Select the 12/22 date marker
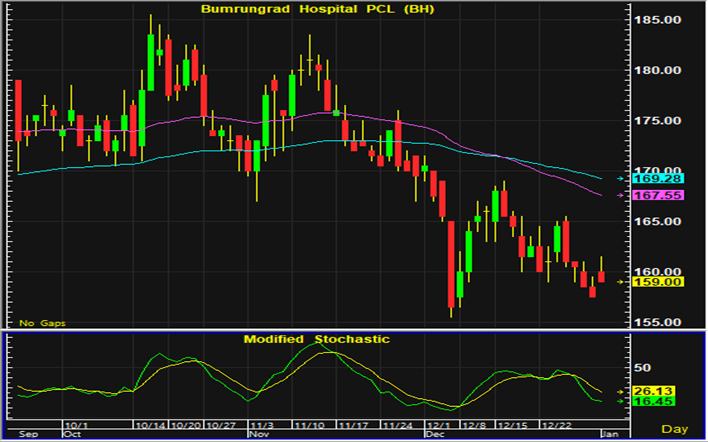 [x=565, y=423]
